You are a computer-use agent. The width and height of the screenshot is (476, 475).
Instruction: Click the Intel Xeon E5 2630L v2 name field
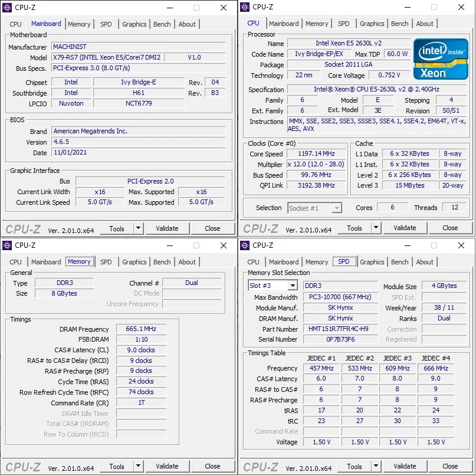tap(349, 43)
